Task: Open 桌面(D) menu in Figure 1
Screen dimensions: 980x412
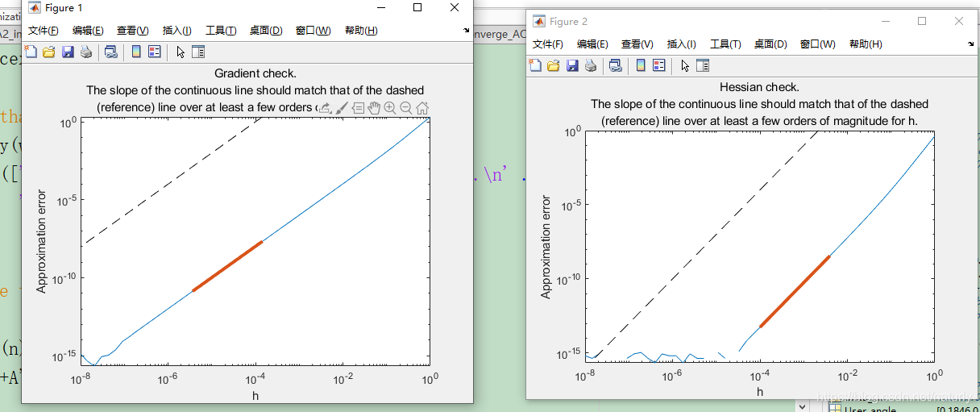Action: click(x=266, y=31)
